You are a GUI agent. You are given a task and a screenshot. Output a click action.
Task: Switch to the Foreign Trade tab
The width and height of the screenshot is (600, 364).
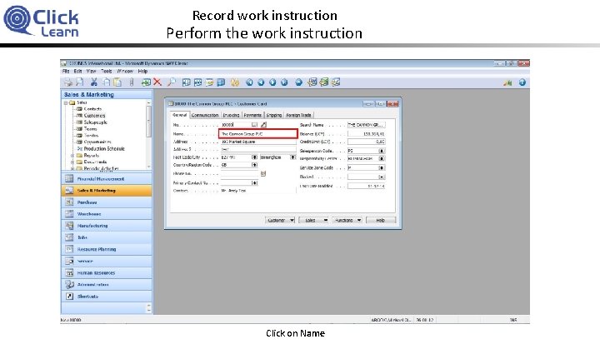tap(298, 115)
